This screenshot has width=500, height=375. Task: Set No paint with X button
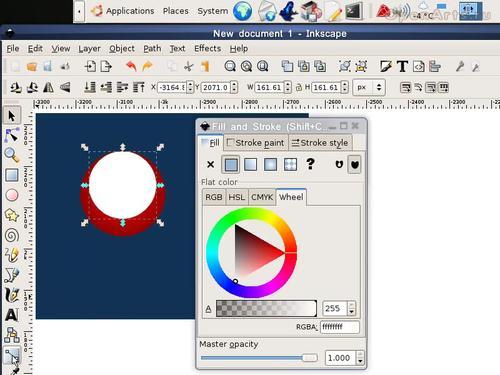[x=210, y=164]
